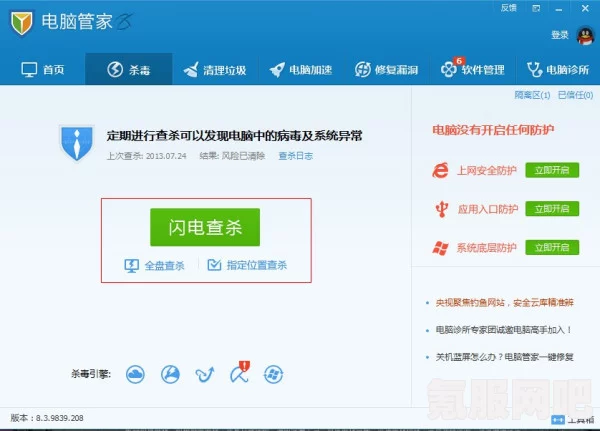The width and height of the screenshot is (600, 431).
Task: Open the 修复漏洞 patch tab
Action: [386, 70]
